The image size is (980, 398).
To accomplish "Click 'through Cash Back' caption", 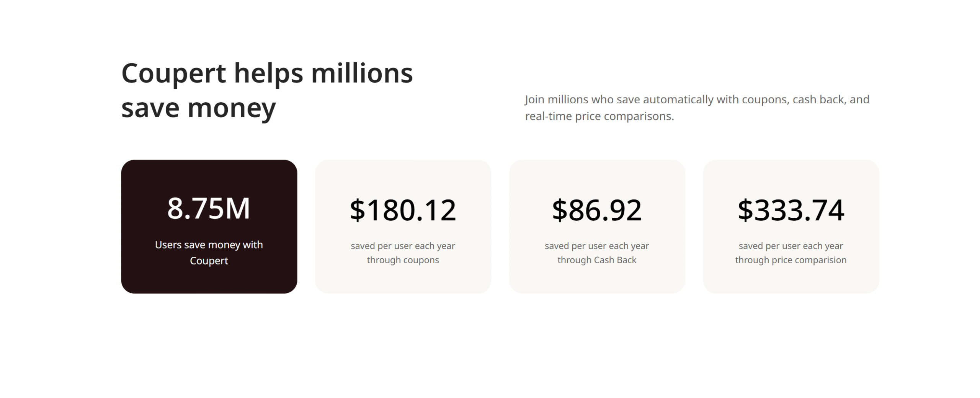I will [597, 260].
